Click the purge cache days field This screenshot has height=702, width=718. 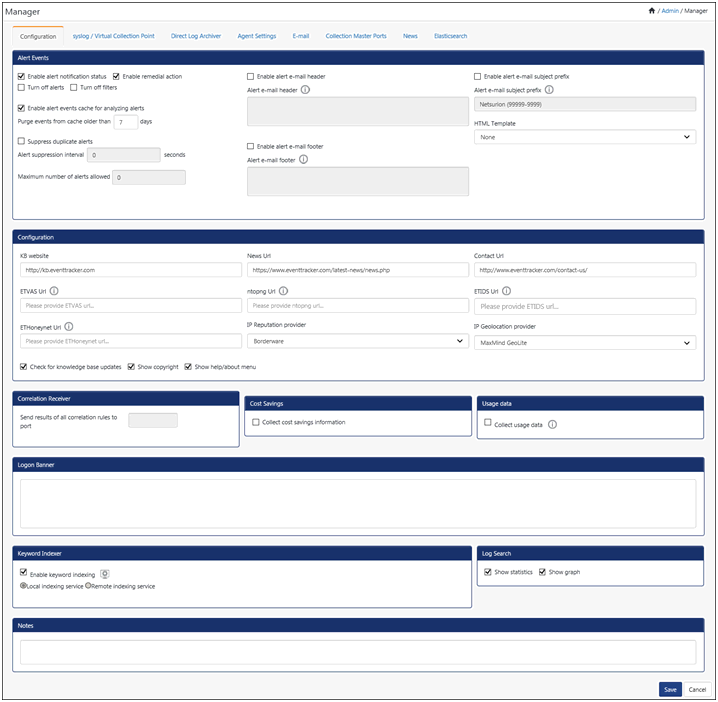coord(125,122)
